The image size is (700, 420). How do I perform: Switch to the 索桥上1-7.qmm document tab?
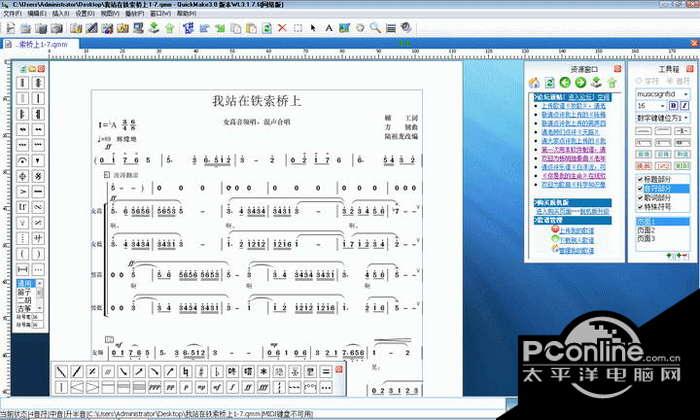42,44
